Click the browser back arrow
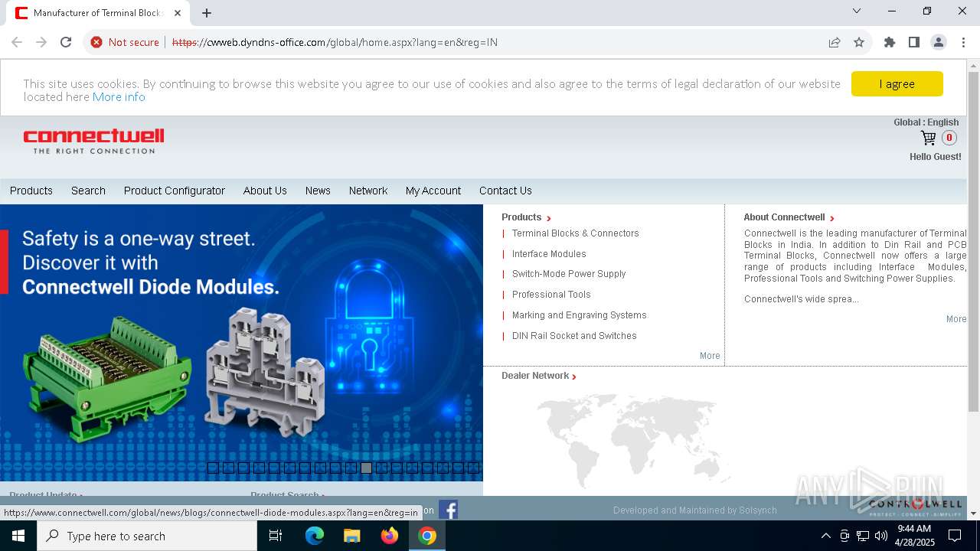The width and height of the screenshot is (980, 551). point(17,42)
